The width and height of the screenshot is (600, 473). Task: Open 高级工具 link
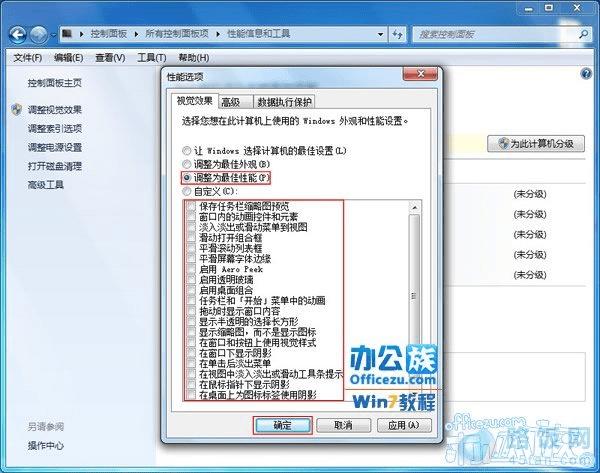point(46,185)
